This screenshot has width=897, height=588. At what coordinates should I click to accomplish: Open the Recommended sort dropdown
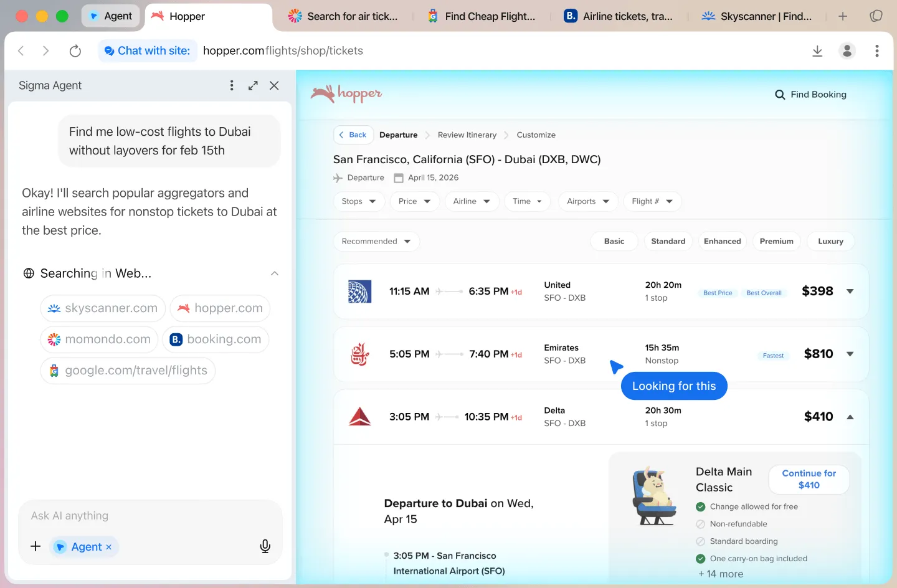tap(376, 241)
